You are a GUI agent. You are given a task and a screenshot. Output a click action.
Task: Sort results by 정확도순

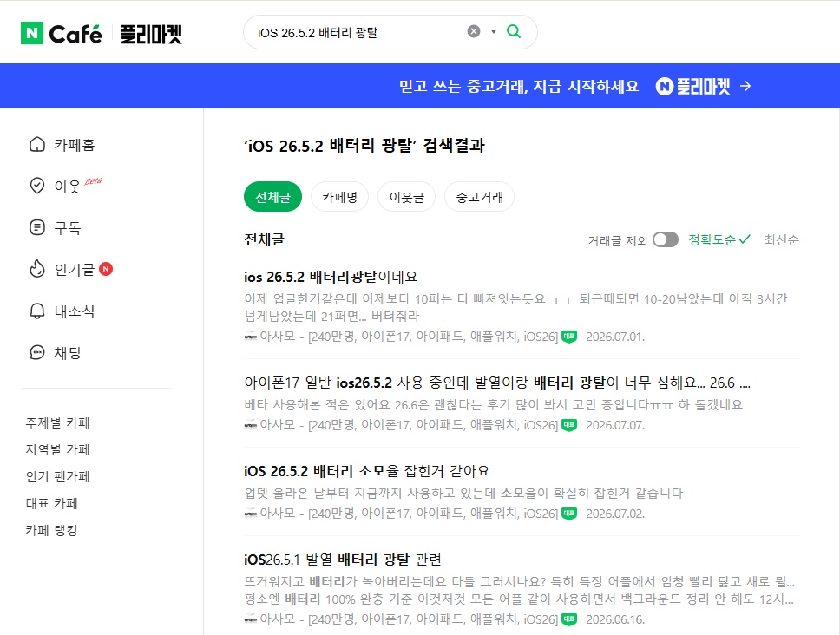pyautogui.click(x=719, y=240)
